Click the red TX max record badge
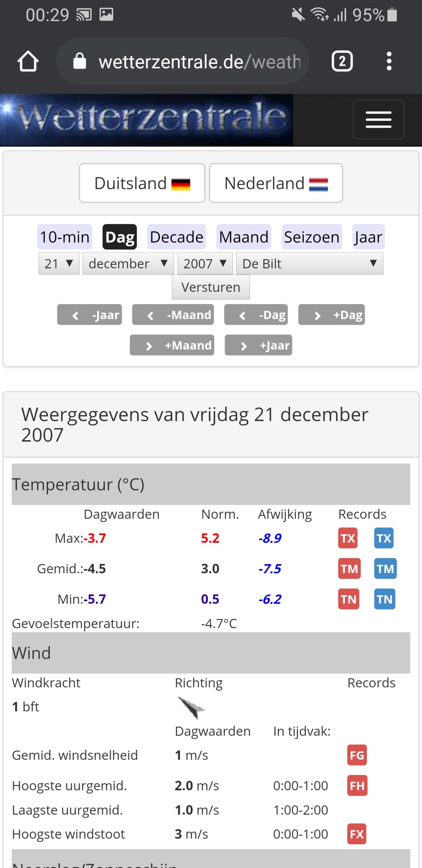This screenshot has height=868, width=422. [348, 538]
